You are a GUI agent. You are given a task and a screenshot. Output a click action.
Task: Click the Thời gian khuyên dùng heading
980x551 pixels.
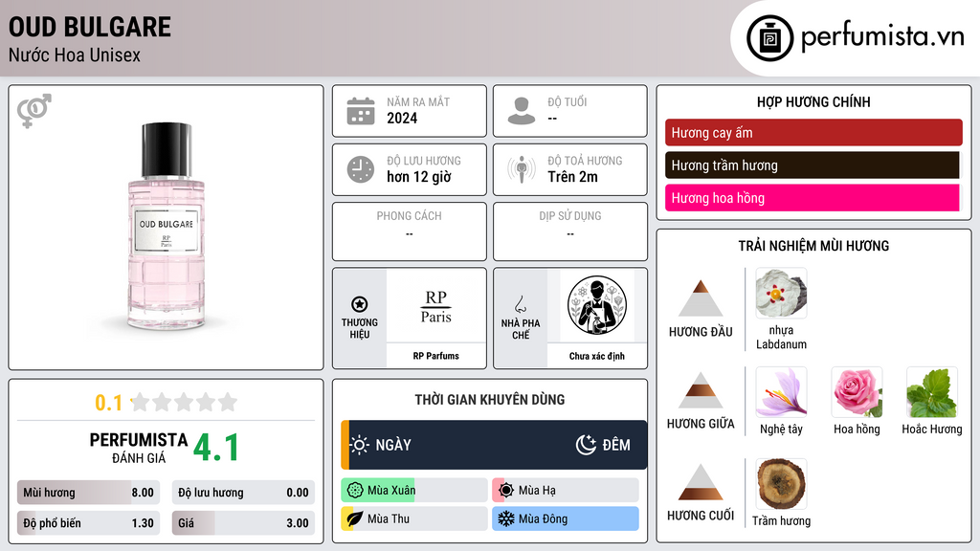coord(489,400)
